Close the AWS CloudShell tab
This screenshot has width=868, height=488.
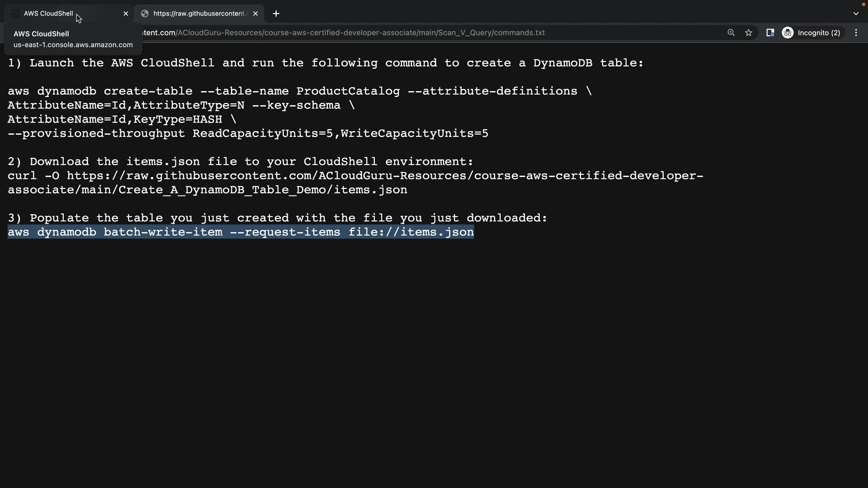coord(126,14)
